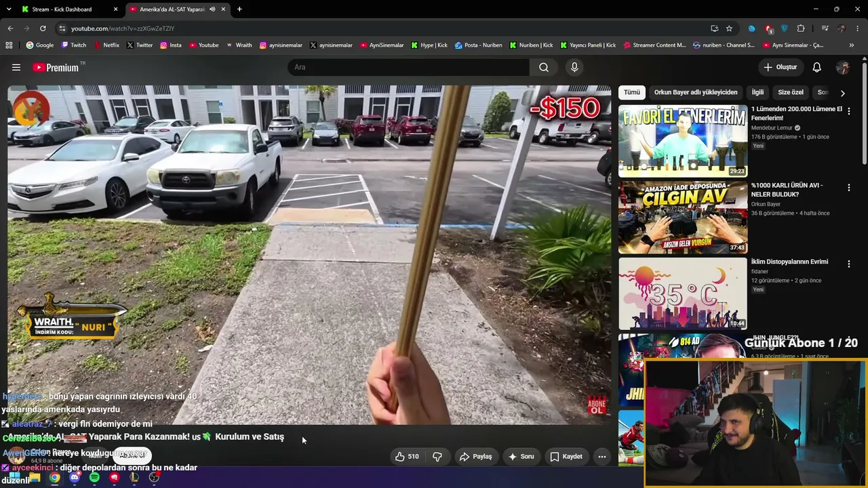Image resolution: width=868 pixels, height=488 pixels.
Task: Open the Google bookmark
Action: tap(39, 45)
